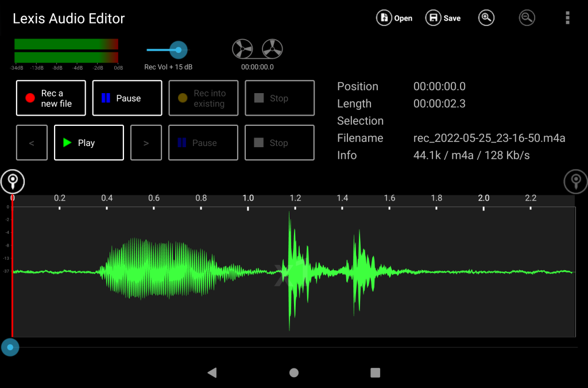Click the Rec Vol + 15 dB label
588x388 pixels.
click(x=168, y=67)
